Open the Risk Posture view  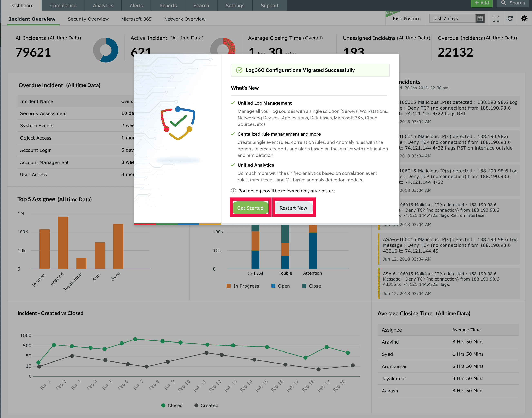406,19
